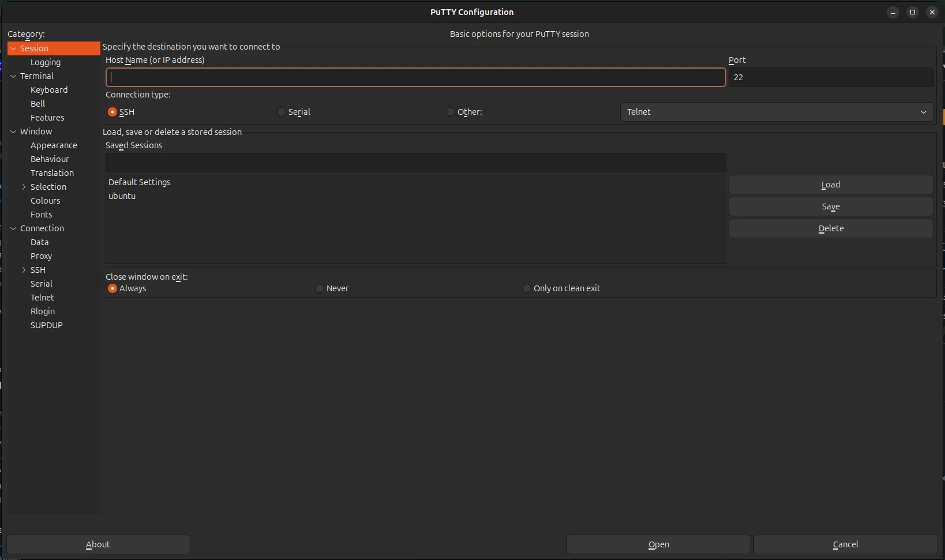The height and width of the screenshot is (560, 945).
Task: Click the Saved Sessions name field
Action: click(415, 163)
